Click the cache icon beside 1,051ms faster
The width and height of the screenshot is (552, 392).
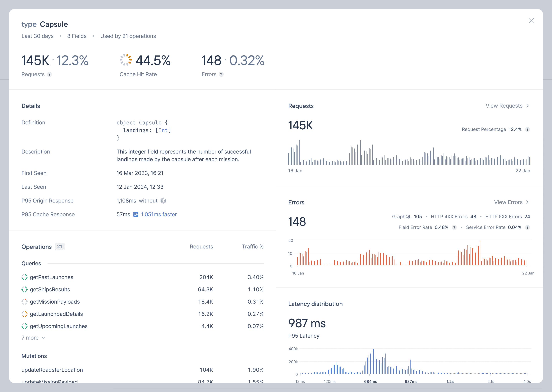point(136,214)
